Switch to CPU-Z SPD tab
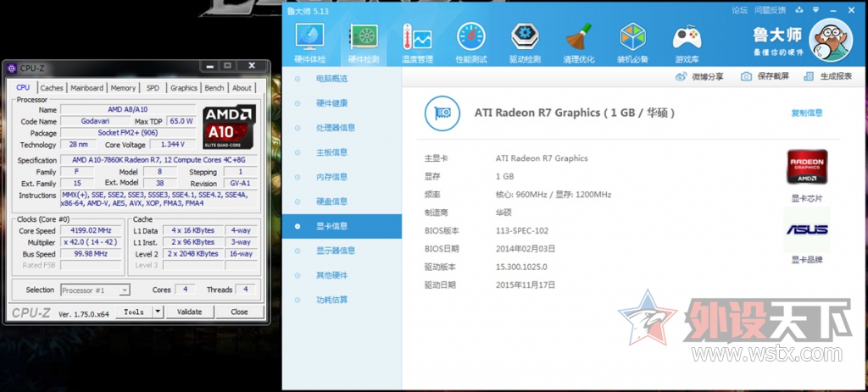The image size is (868, 392). (153, 88)
